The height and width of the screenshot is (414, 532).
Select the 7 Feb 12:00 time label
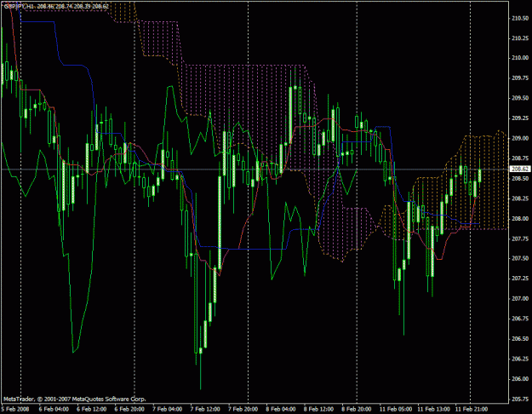point(205,409)
